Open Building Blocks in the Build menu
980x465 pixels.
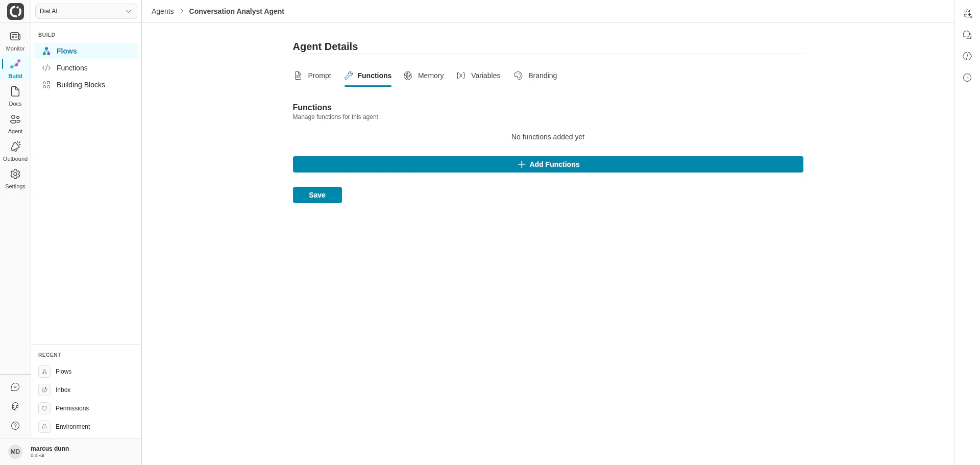(x=86, y=85)
